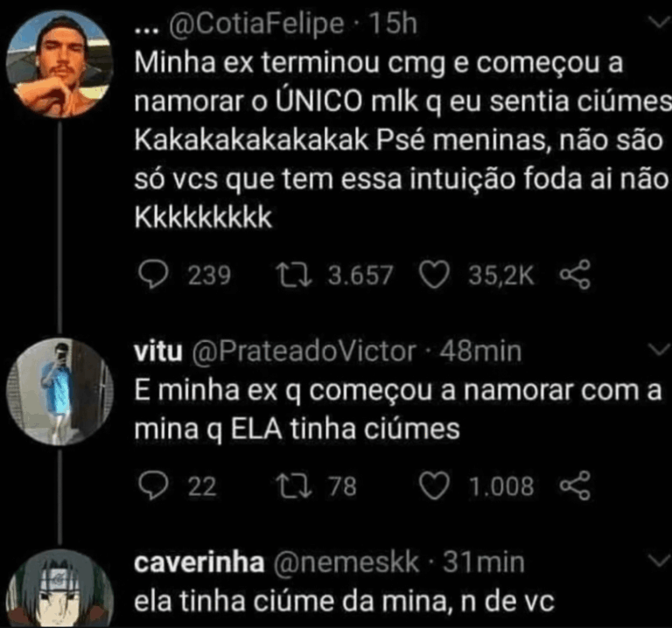Open caverinha's reply text

(343, 603)
